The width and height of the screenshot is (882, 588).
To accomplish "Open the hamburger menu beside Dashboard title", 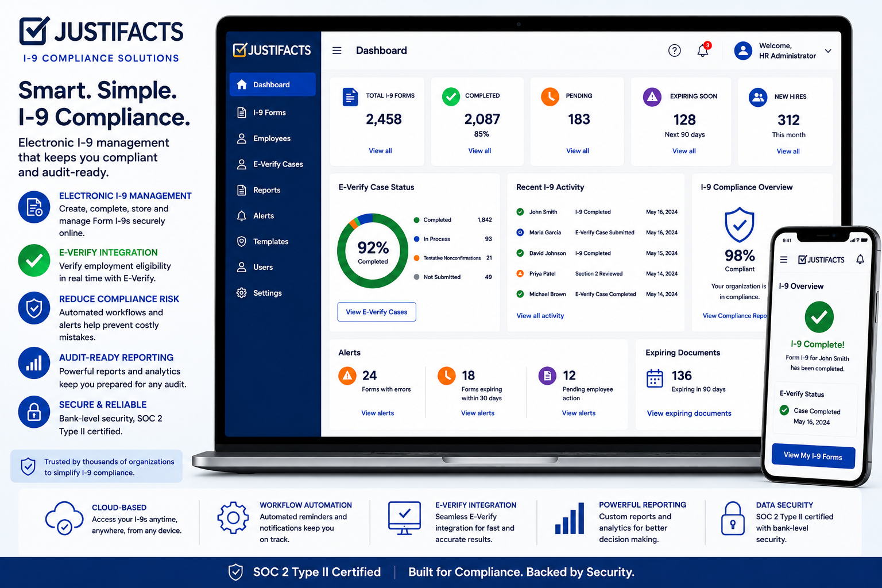I will 337,51.
